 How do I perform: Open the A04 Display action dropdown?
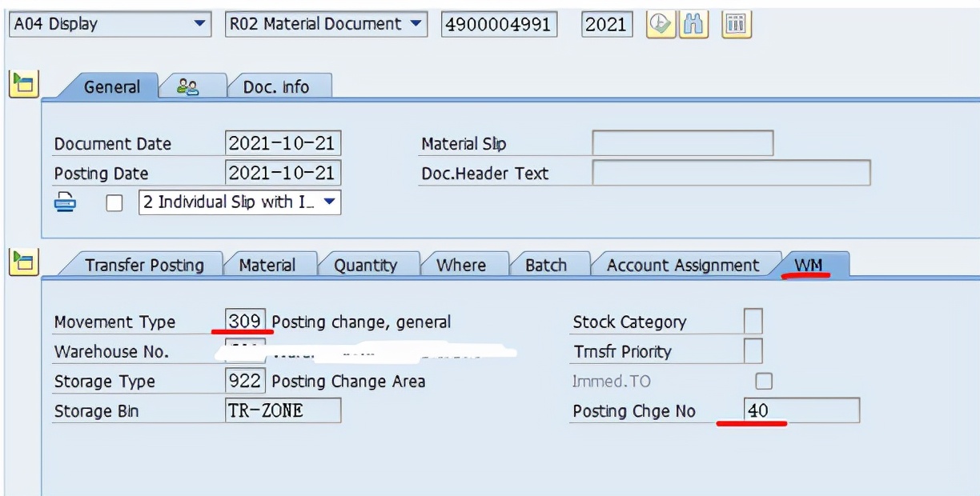click(110, 24)
